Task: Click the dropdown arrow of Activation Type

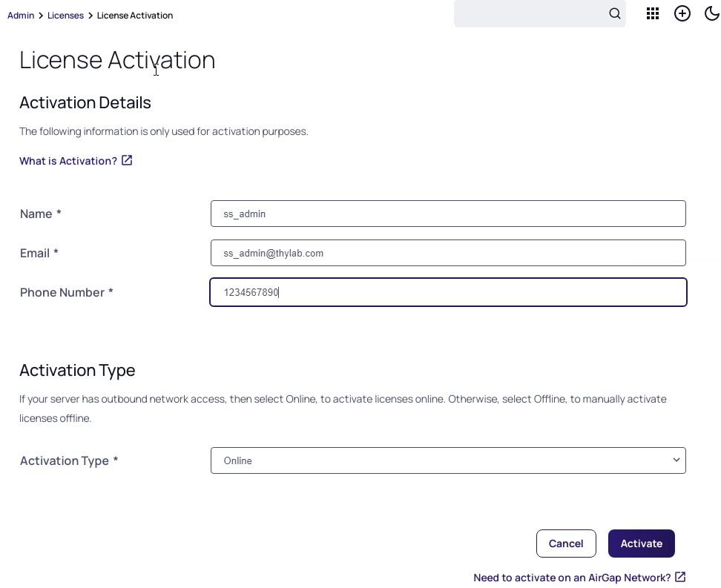Action: pos(676,460)
